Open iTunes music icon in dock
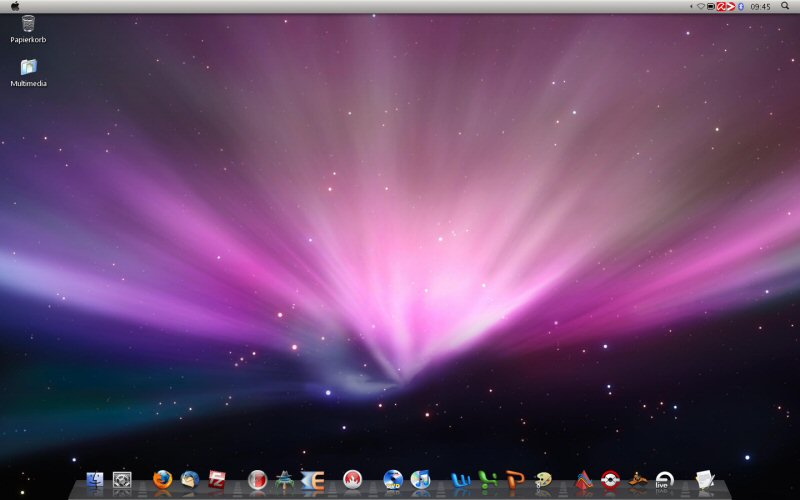This screenshot has width=800, height=500. click(420, 480)
